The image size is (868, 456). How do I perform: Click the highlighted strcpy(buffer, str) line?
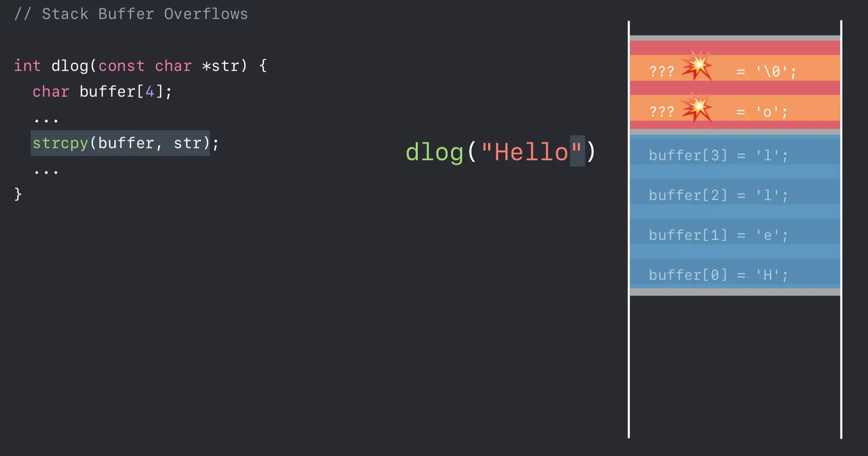120,143
